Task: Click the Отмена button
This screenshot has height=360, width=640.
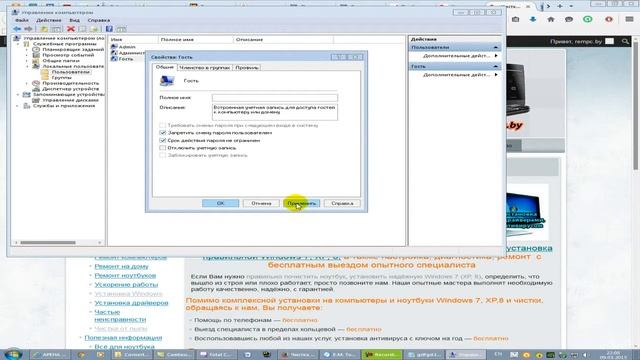Action: 261,203
